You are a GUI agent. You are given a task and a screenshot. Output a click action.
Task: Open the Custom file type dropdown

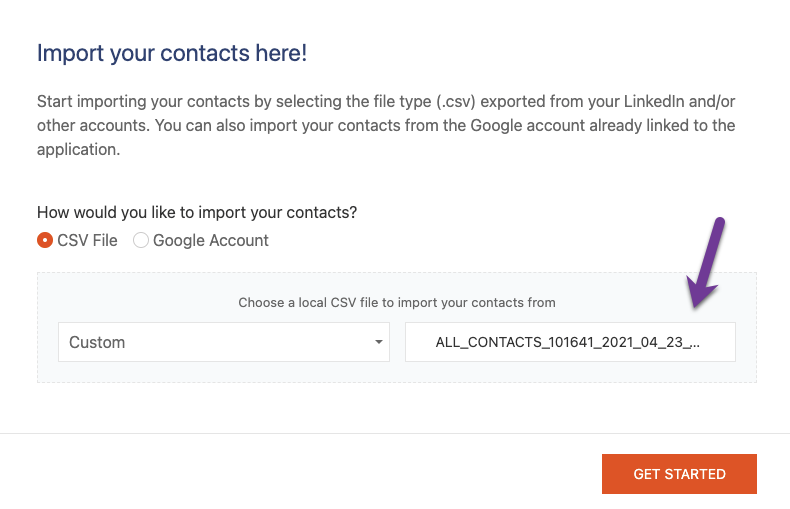click(223, 342)
